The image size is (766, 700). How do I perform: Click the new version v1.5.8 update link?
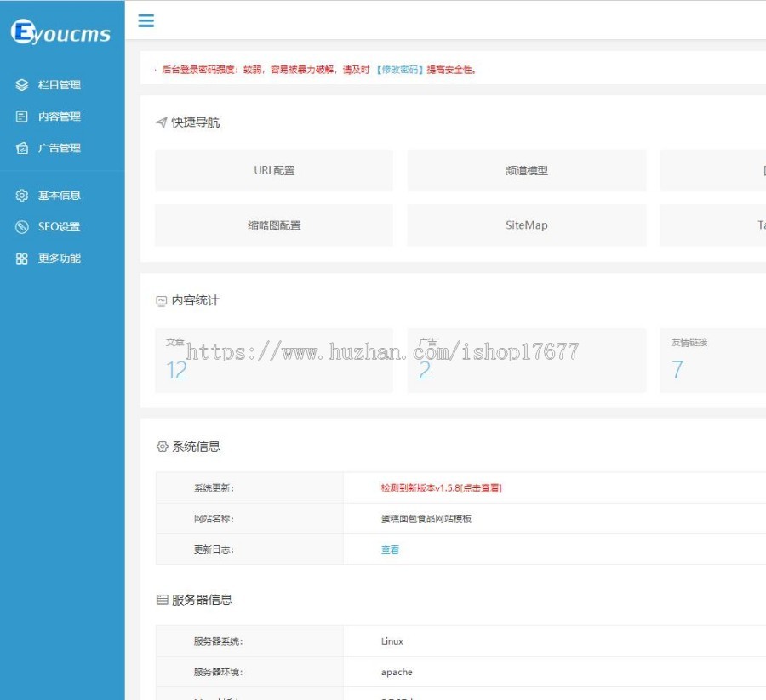[x=441, y=487]
